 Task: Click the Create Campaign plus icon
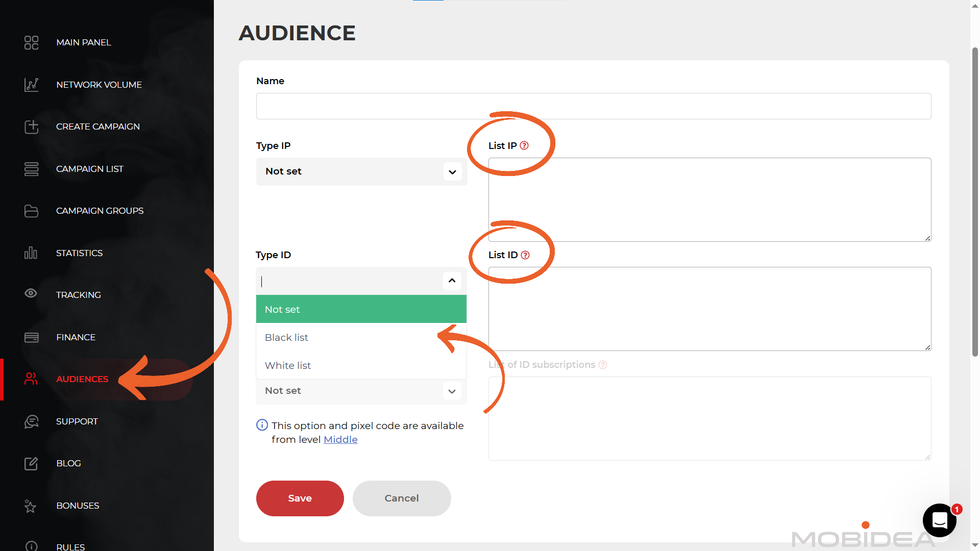click(31, 127)
